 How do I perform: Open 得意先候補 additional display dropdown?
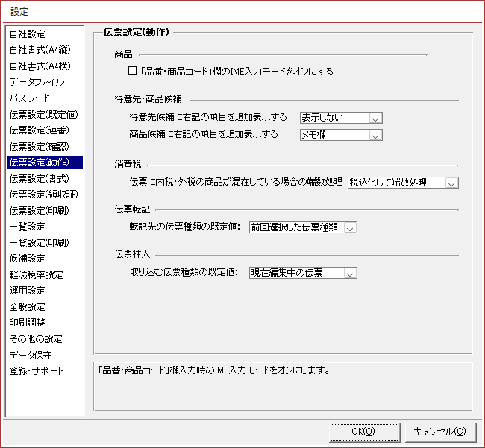click(x=375, y=118)
